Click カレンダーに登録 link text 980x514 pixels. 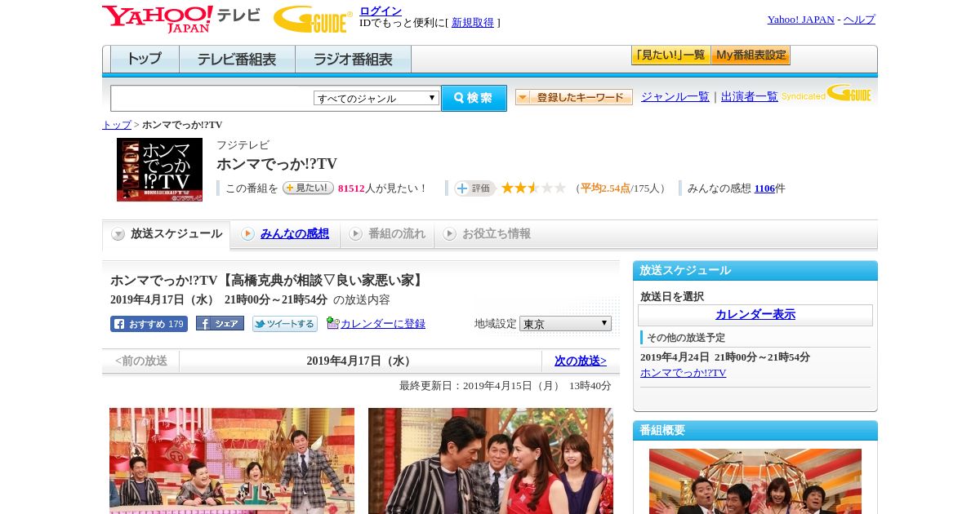point(383,324)
